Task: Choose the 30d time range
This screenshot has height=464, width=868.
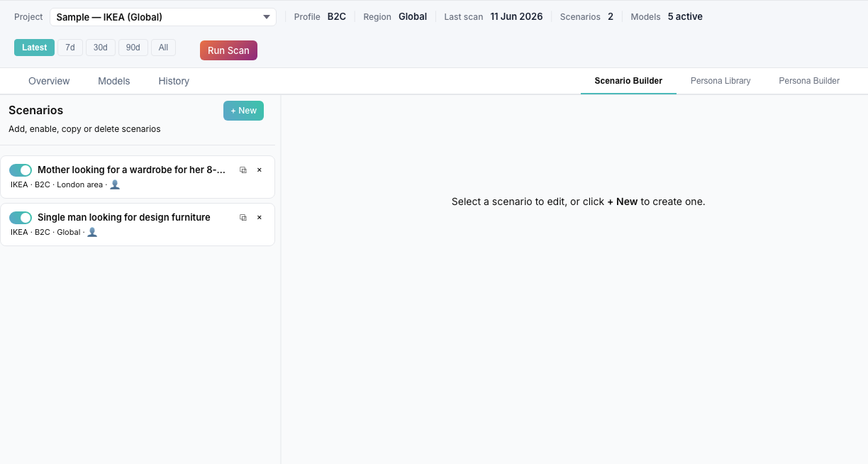Action: pos(101,48)
